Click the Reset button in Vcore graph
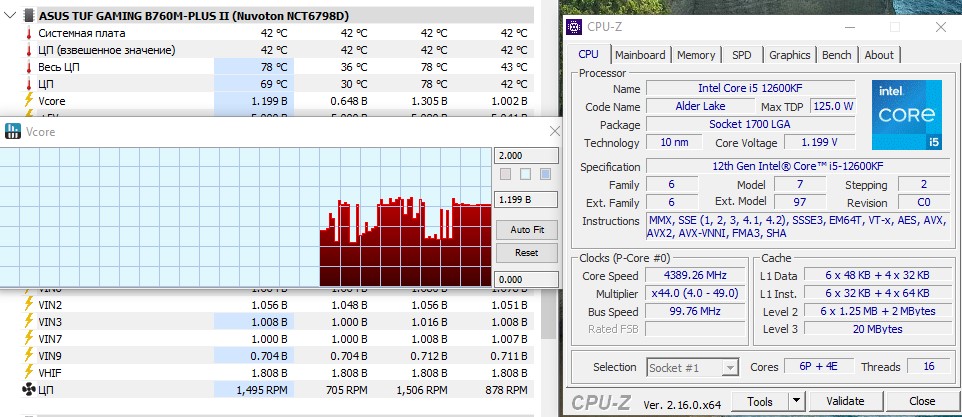The width and height of the screenshot is (962, 417). tap(527, 253)
